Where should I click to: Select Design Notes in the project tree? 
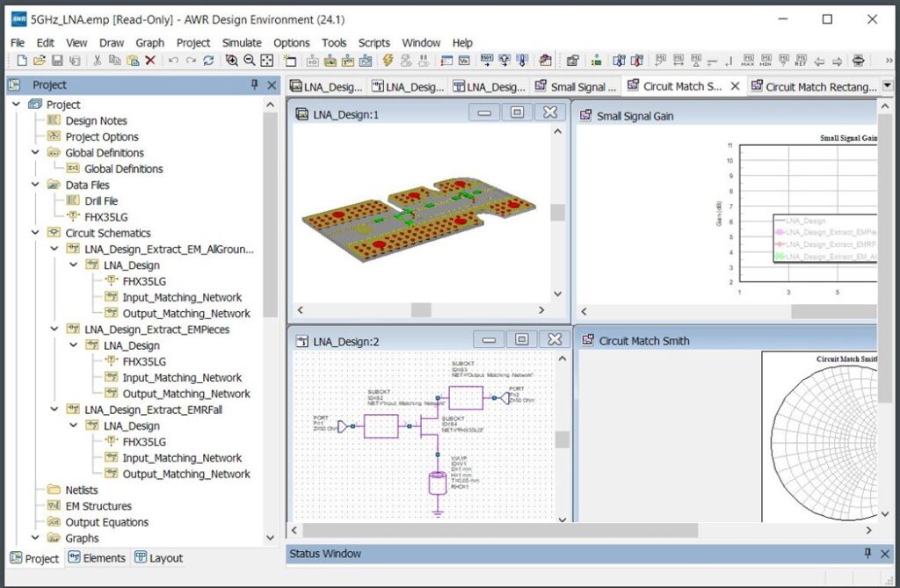coord(96,120)
